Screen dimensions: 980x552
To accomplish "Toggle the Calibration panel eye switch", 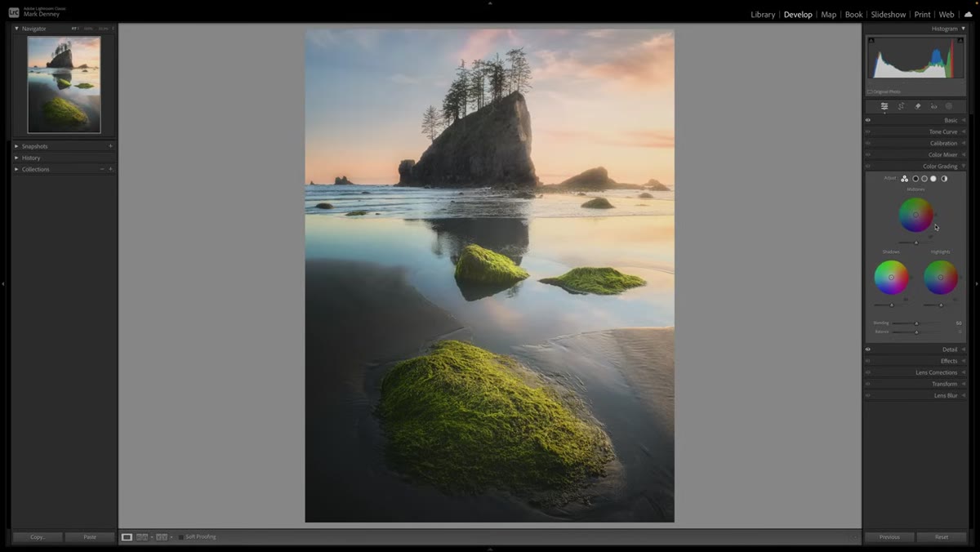I will (868, 143).
